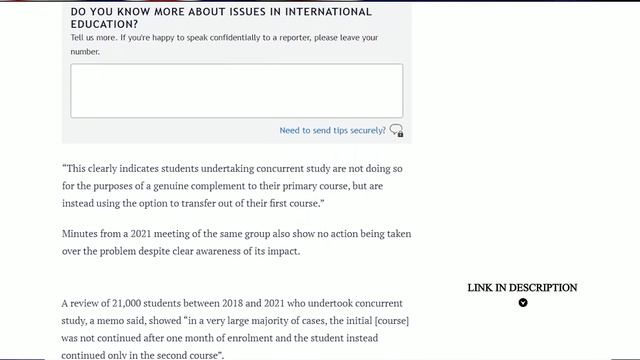The height and width of the screenshot is (360, 640).
Task: Click the down arrow below LINK IN DESCRIPTION
Action: (523, 303)
